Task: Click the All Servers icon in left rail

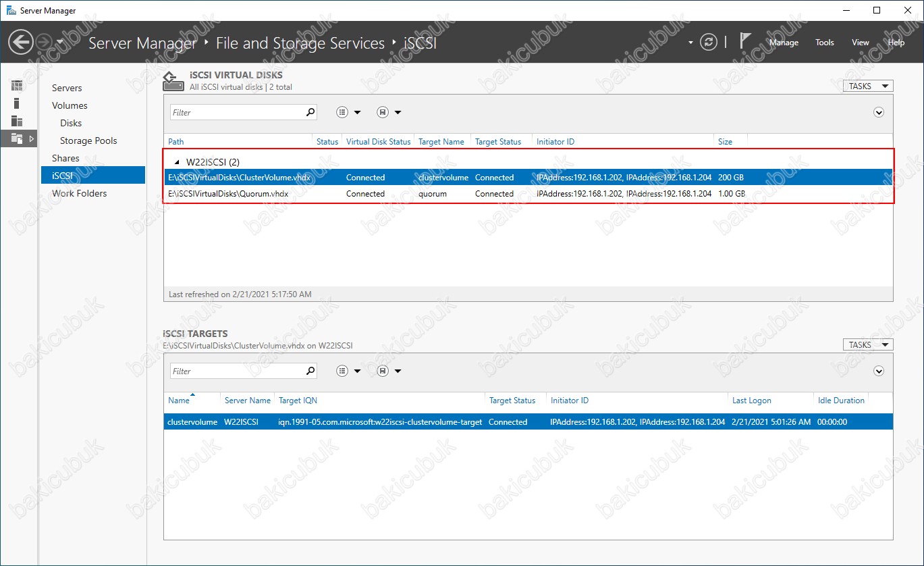Action: (x=17, y=121)
